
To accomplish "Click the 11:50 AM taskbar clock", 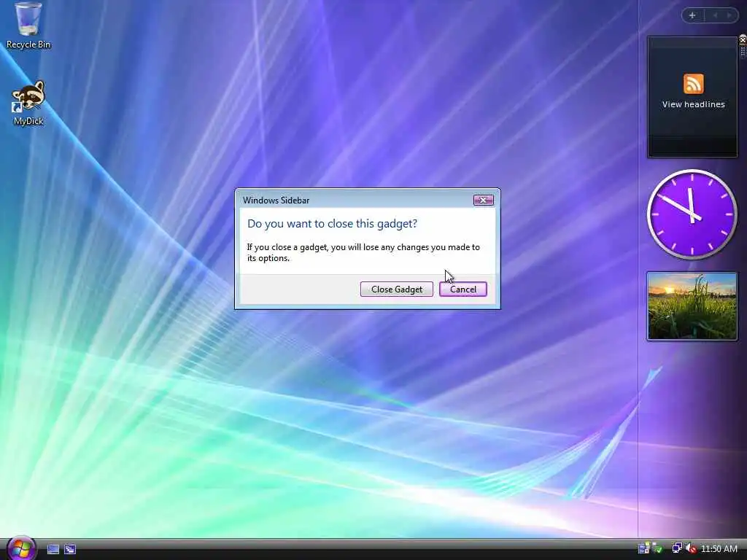I will (719, 548).
